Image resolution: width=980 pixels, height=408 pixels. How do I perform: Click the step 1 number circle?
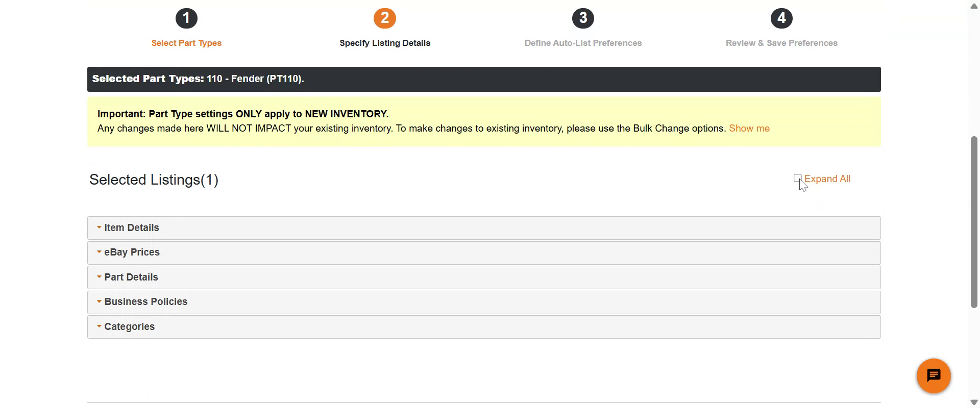(186, 18)
